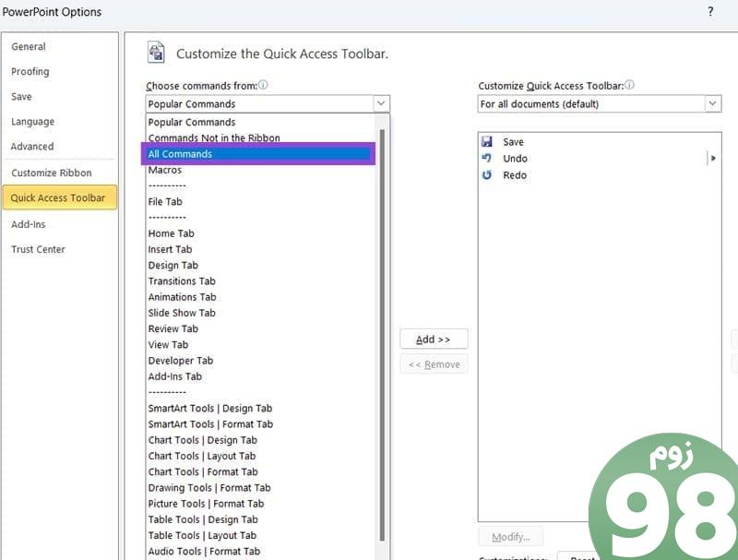Screen dimensions: 738x560
Task: Switch to Customize Ribbon category
Action: pyautogui.click(x=59, y=173)
